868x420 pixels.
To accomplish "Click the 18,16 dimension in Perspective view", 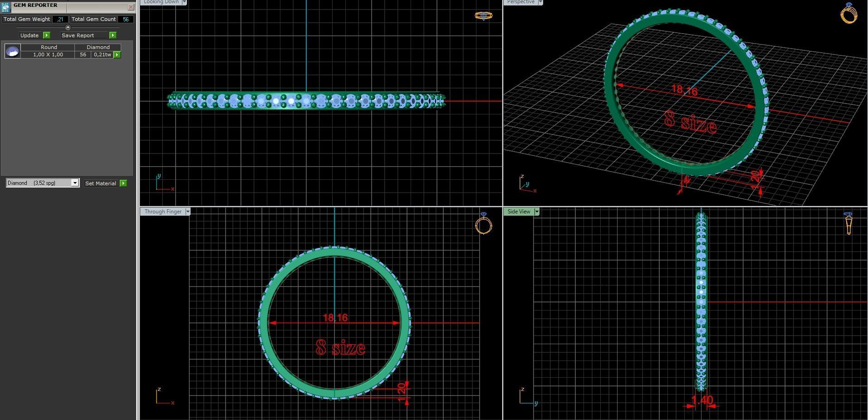I will 684,90.
